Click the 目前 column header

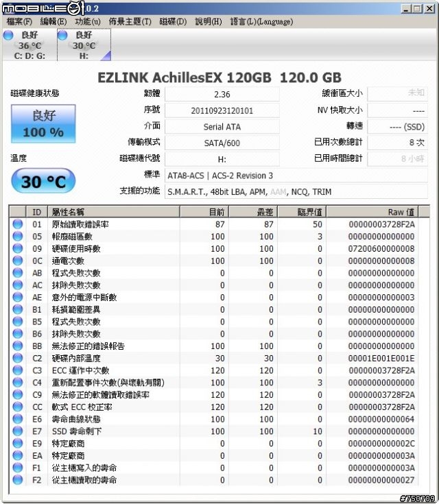click(204, 212)
